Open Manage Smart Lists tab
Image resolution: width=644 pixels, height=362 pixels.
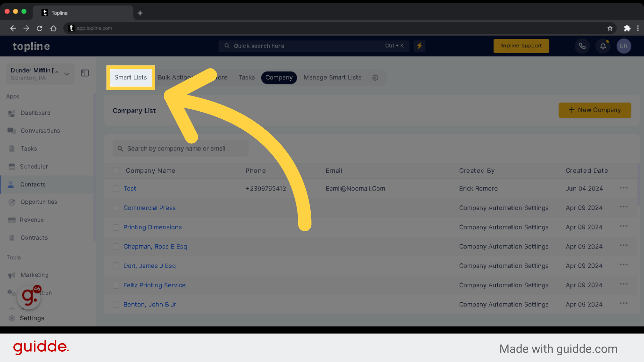click(332, 77)
